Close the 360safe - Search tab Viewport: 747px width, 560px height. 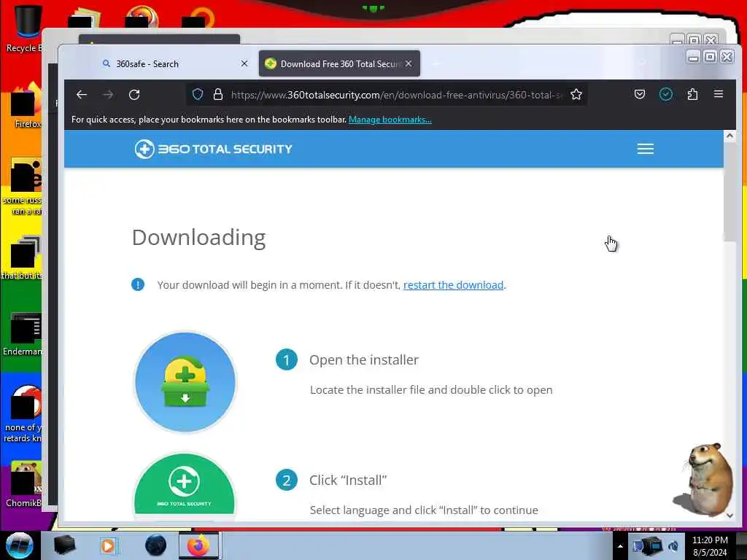coord(244,63)
